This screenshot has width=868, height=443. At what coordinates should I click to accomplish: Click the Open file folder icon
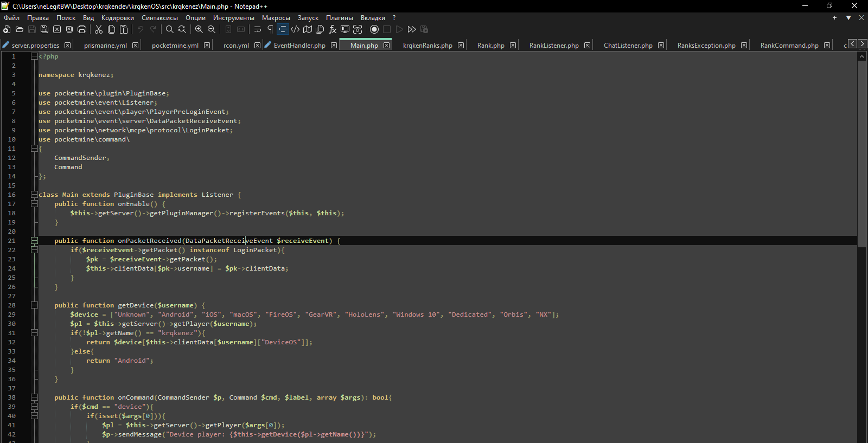coord(20,29)
